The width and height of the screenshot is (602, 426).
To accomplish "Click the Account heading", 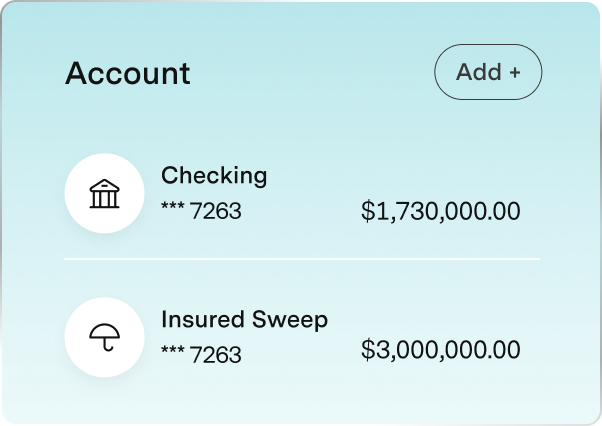I will pos(127,73).
